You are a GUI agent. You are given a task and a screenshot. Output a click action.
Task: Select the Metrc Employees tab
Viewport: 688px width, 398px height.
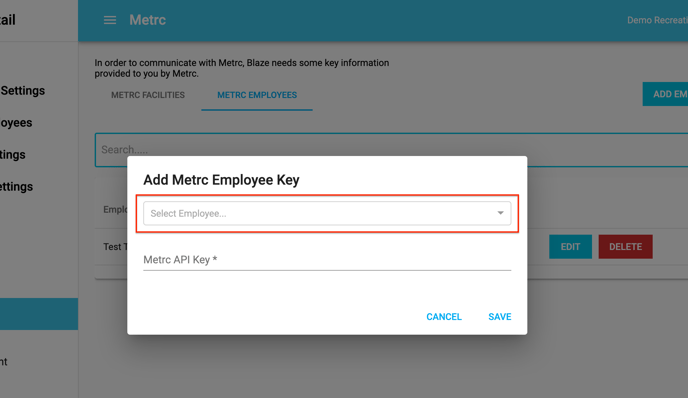257,95
